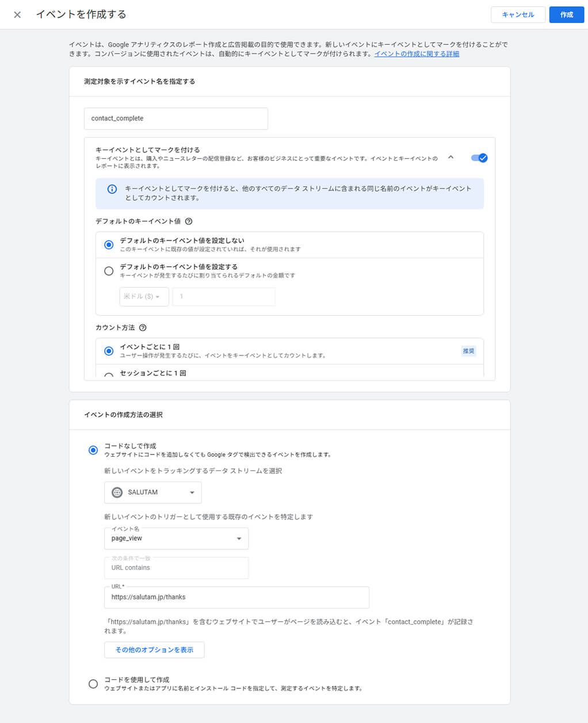Screen dimensions: 588x723
Task: Open the 米ドル ($) currency dropdown
Action: (144, 297)
